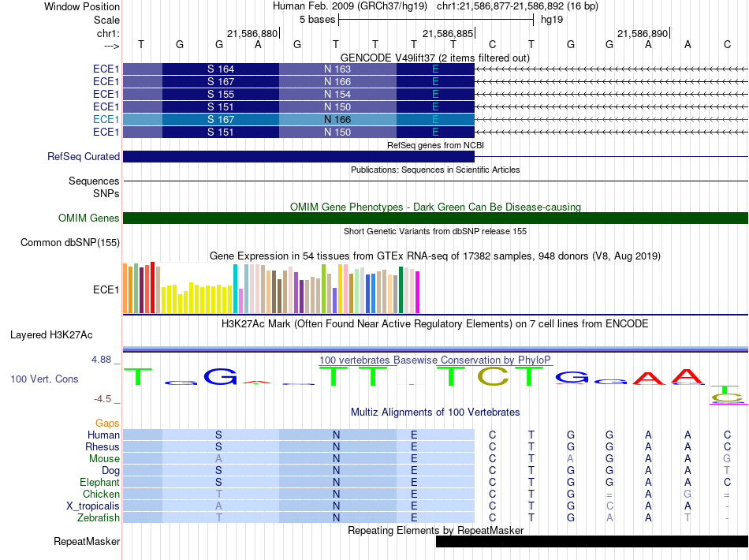Click the orange 'Gaps' label
749x560 pixels.
[107, 423]
